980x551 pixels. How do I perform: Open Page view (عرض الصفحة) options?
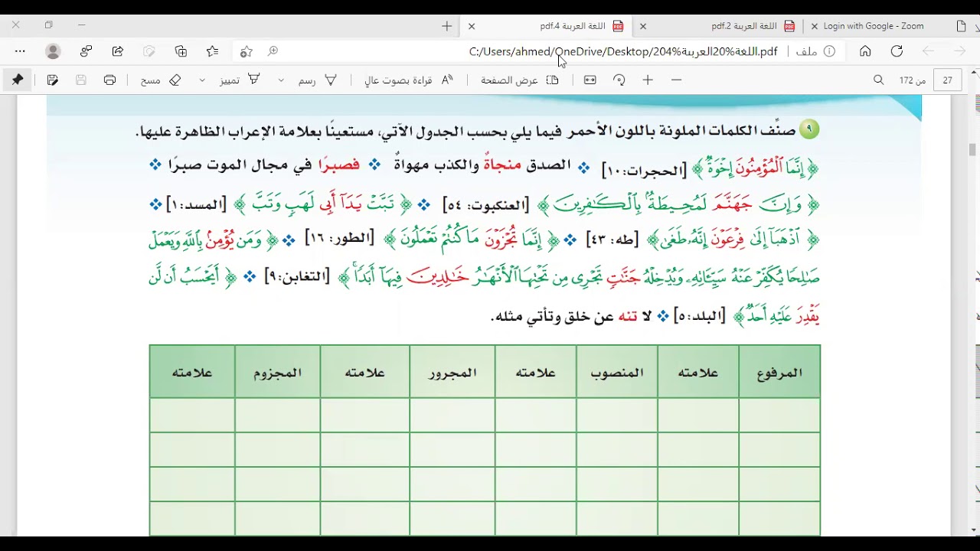pos(520,80)
